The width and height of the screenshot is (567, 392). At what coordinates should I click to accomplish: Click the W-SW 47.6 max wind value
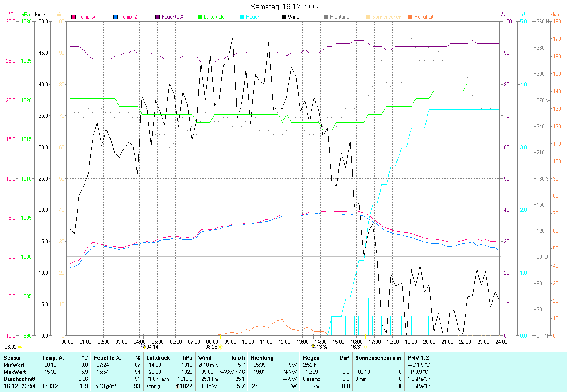coord(232,372)
